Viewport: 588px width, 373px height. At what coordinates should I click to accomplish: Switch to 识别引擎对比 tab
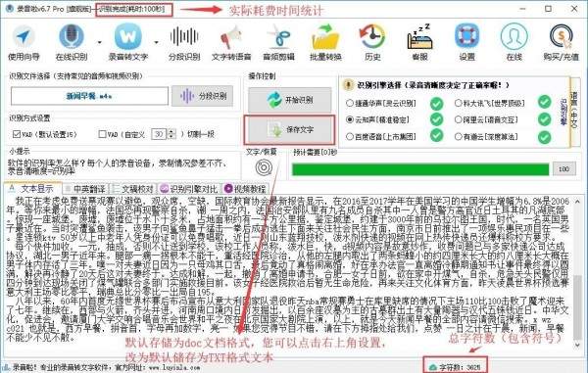[189, 189]
